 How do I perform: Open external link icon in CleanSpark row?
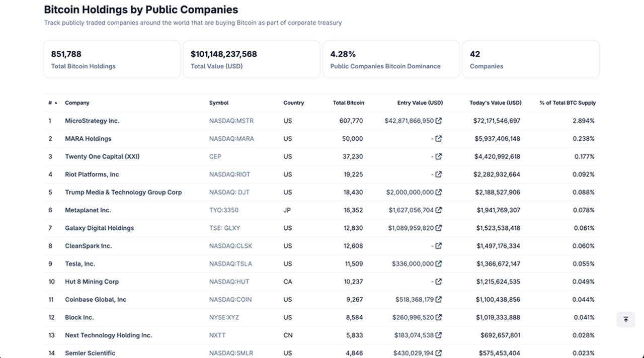tap(439, 246)
